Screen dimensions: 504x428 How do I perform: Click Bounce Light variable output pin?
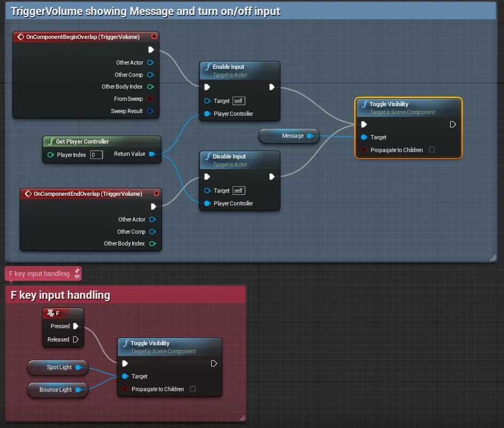[78, 390]
